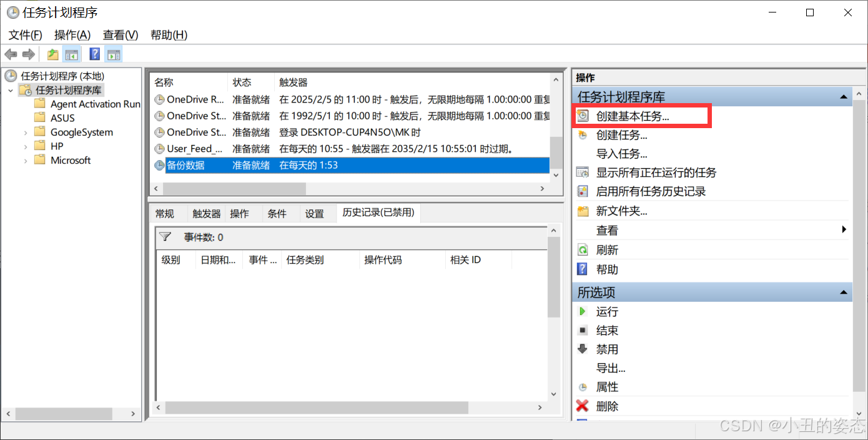Switch to the 历史记录(已禁用) tab
This screenshot has height=440, width=868.
(378, 212)
